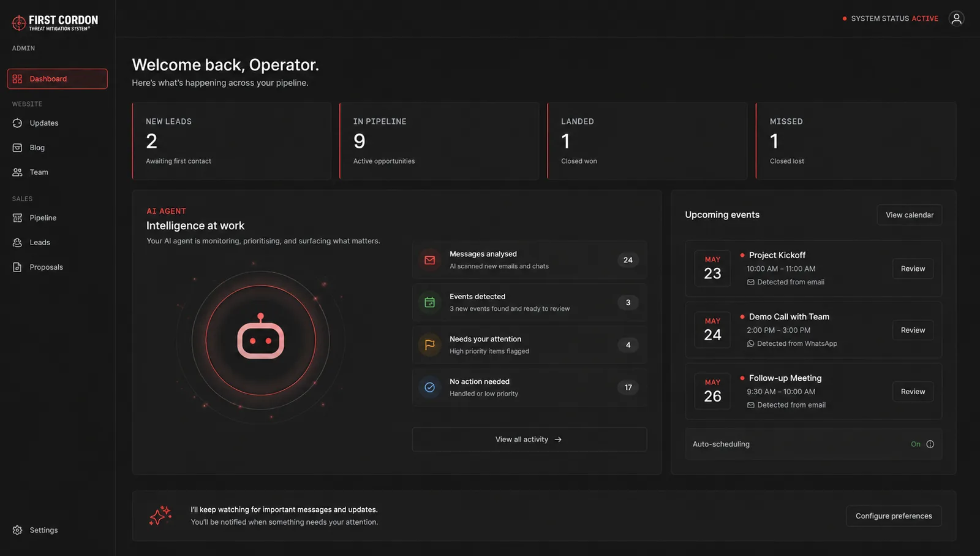This screenshot has width=980, height=556.
Task: Click the Events detected calendar icon
Action: pos(430,302)
